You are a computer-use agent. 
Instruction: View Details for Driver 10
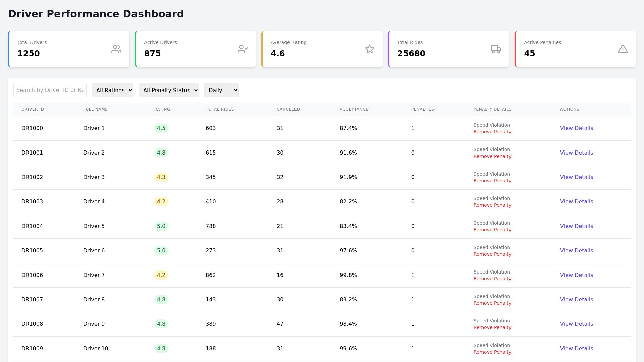(x=576, y=349)
